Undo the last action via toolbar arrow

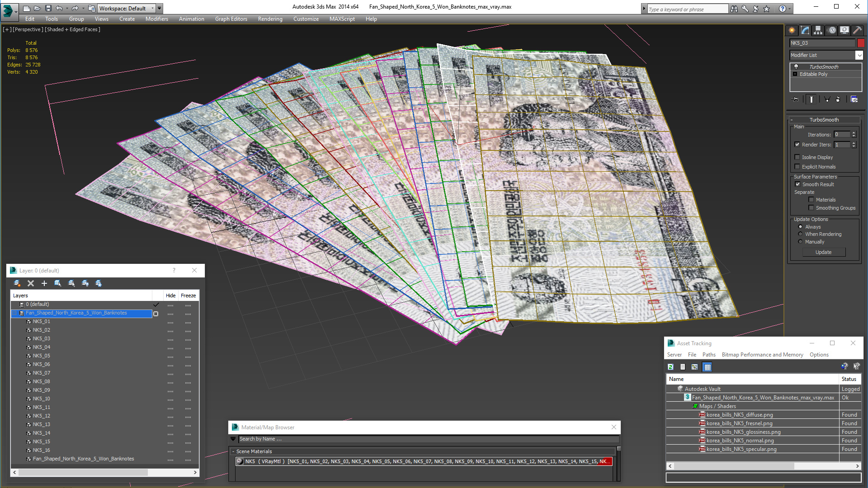point(59,8)
